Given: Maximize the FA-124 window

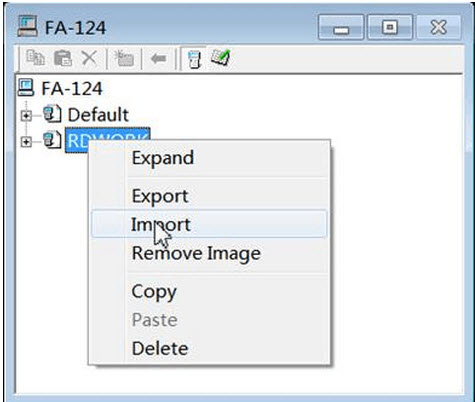Looking at the screenshot, I should (390, 27).
